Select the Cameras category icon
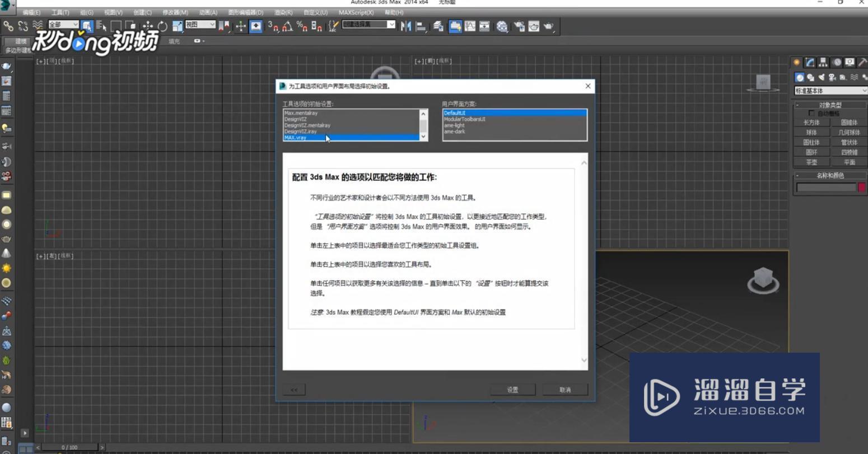This screenshot has height=454, width=868. click(x=832, y=77)
